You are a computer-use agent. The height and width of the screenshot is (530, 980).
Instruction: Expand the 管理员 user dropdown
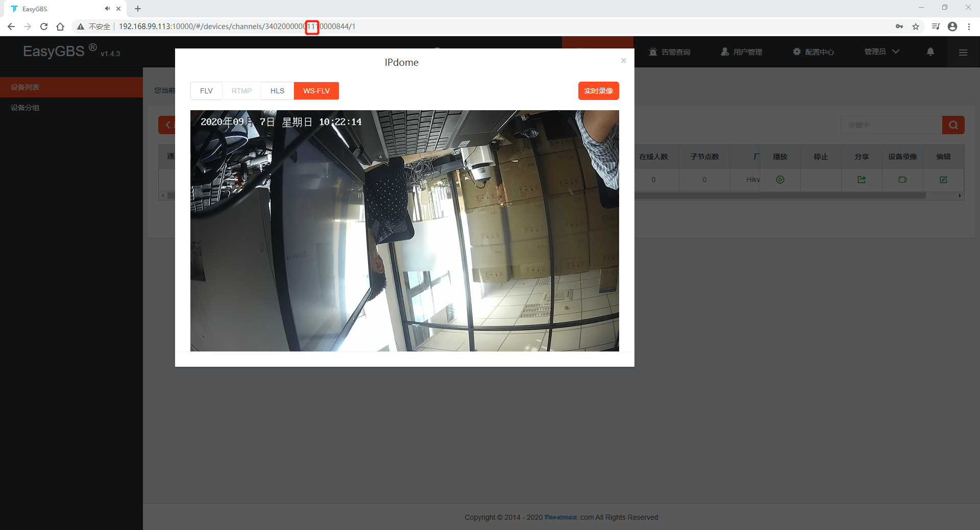coord(881,52)
